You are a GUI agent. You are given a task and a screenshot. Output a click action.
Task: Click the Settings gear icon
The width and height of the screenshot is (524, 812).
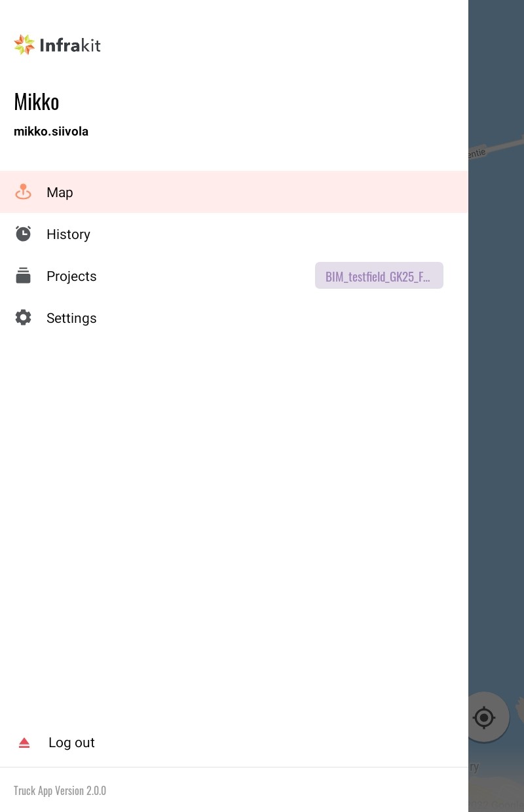coord(24,318)
